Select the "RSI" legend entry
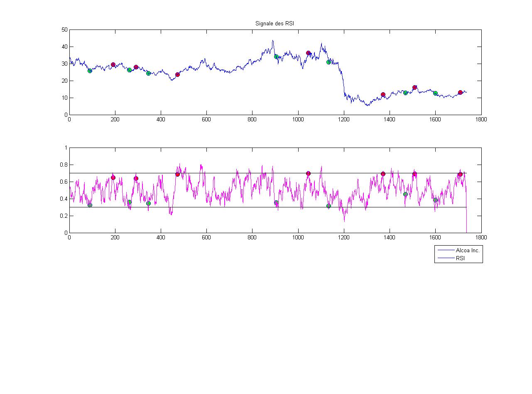This screenshot has height=394, width=532. tap(460, 258)
